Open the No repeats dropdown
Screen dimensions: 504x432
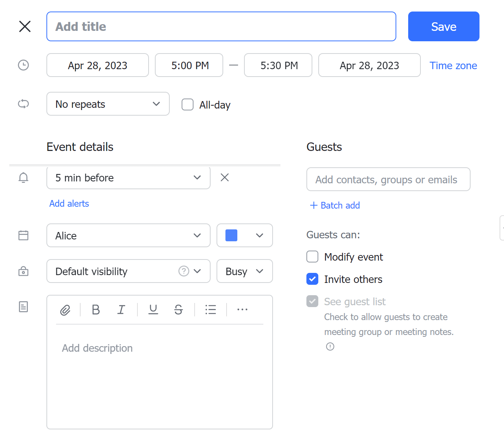pyautogui.click(x=108, y=104)
